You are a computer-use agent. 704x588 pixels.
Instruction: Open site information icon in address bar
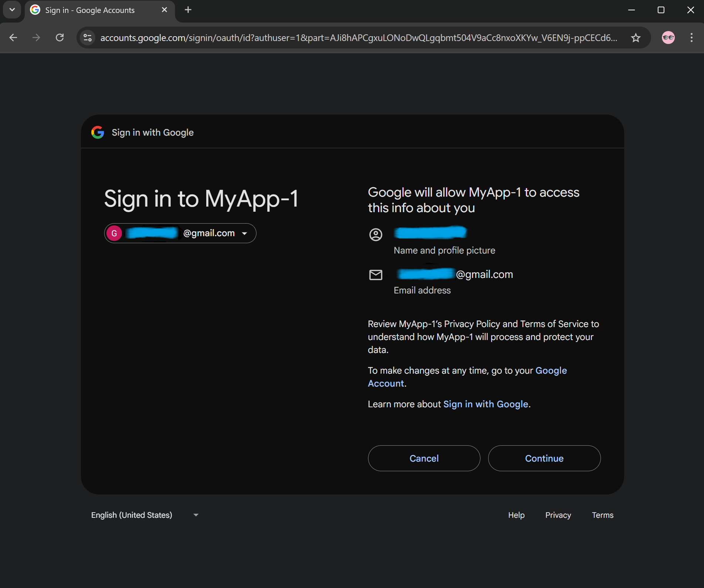tap(88, 38)
